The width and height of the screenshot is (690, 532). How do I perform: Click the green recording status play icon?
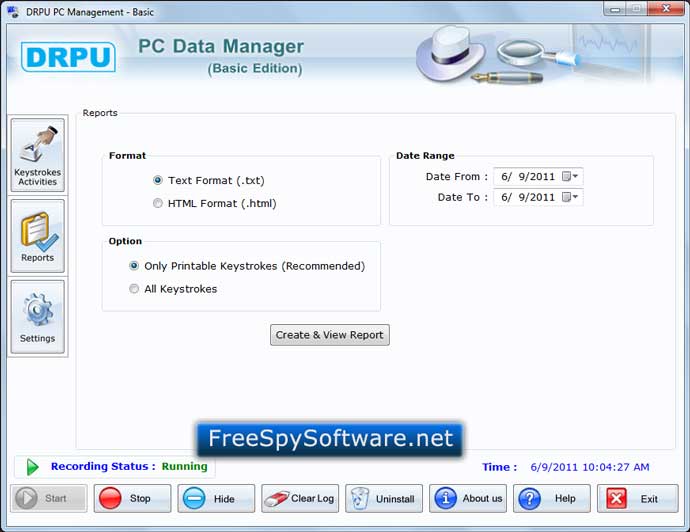32,467
